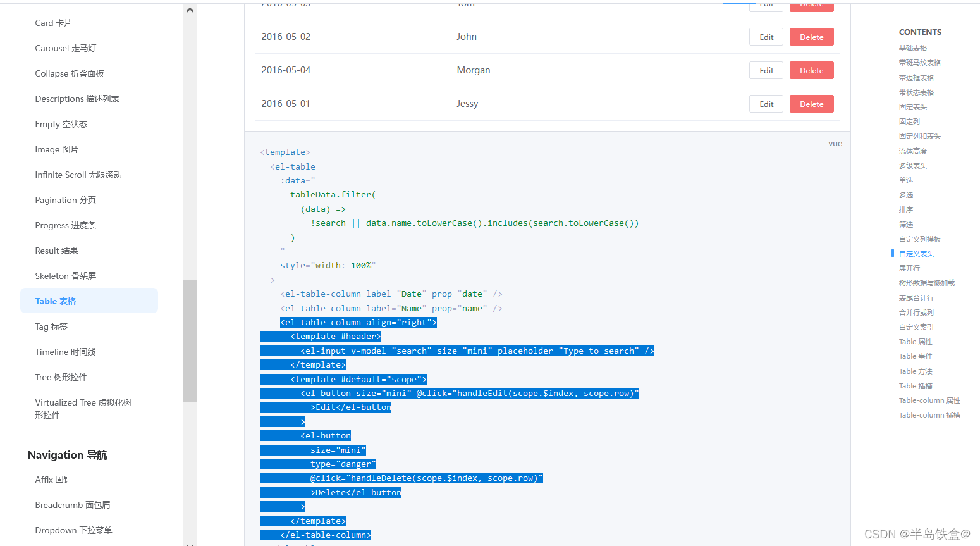Select Result 结果 sidebar item
The image size is (980, 546).
[57, 251]
